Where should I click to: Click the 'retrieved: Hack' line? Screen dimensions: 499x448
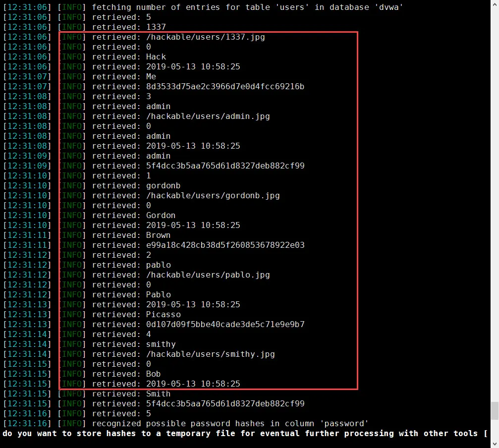[84, 56]
